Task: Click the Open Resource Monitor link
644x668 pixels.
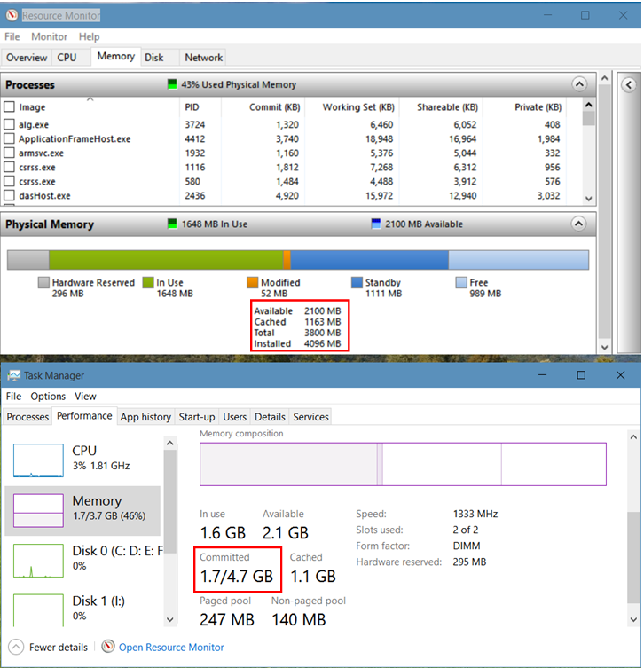Action: click(x=171, y=647)
